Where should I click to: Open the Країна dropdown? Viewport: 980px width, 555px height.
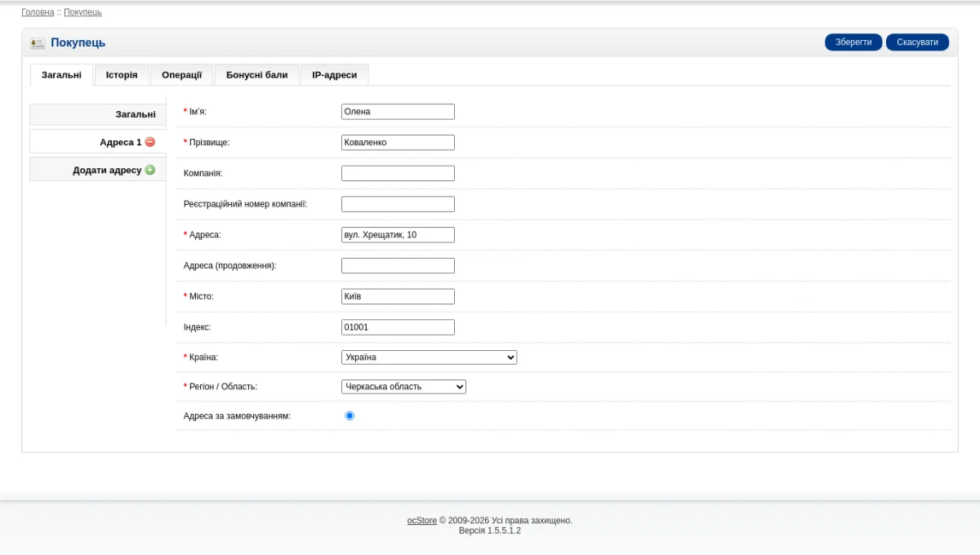click(429, 357)
